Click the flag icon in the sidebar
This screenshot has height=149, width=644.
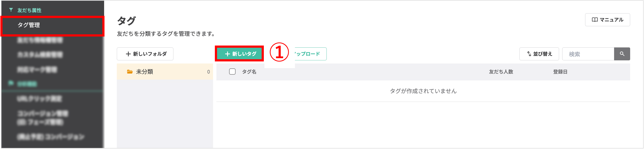(x=11, y=83)
